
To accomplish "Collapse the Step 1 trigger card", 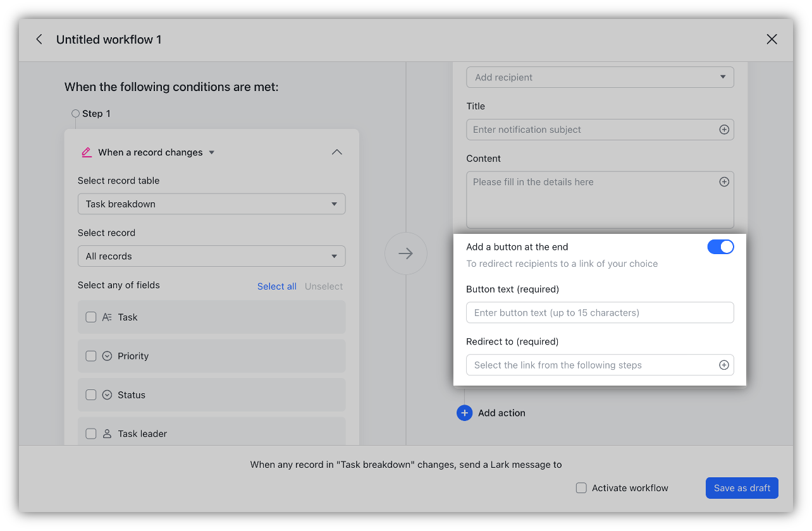I will pos(337,152).
